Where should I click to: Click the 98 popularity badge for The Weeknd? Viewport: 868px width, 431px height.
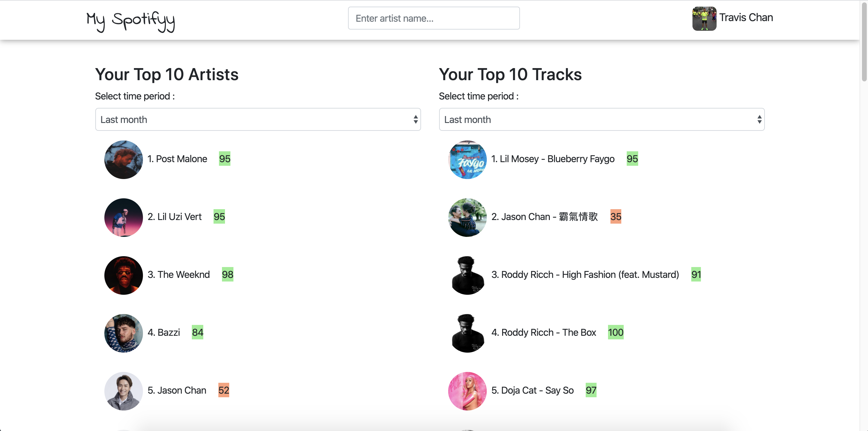point(227,275)
